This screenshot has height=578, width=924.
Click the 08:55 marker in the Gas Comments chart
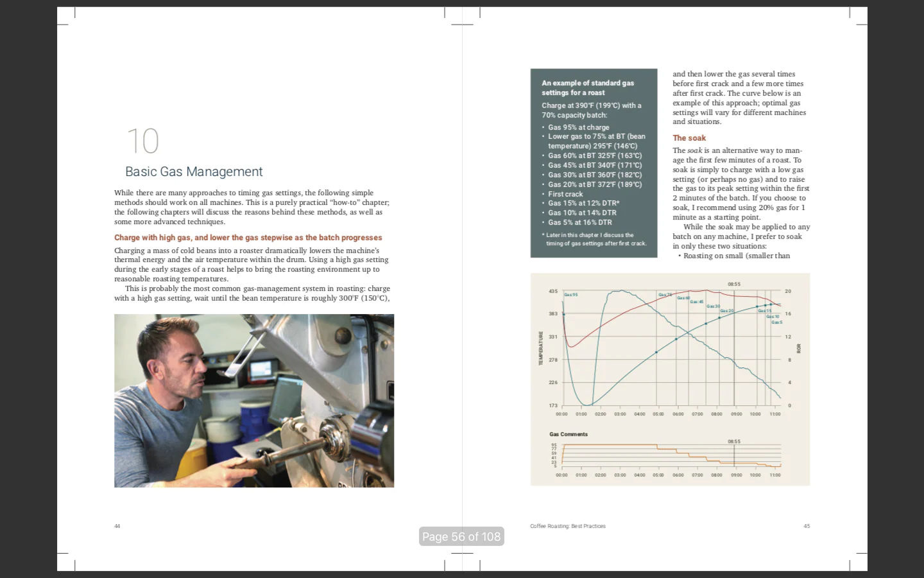point(733,441)
